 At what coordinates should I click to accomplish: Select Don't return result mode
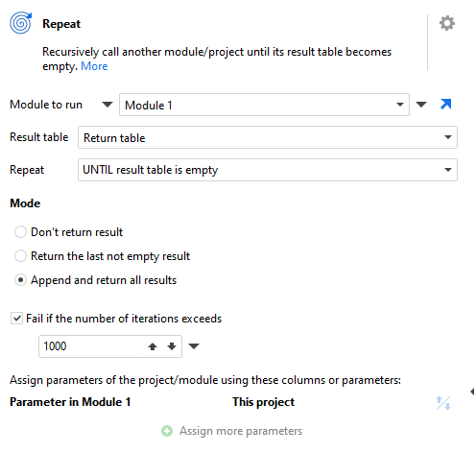[20, 232]
